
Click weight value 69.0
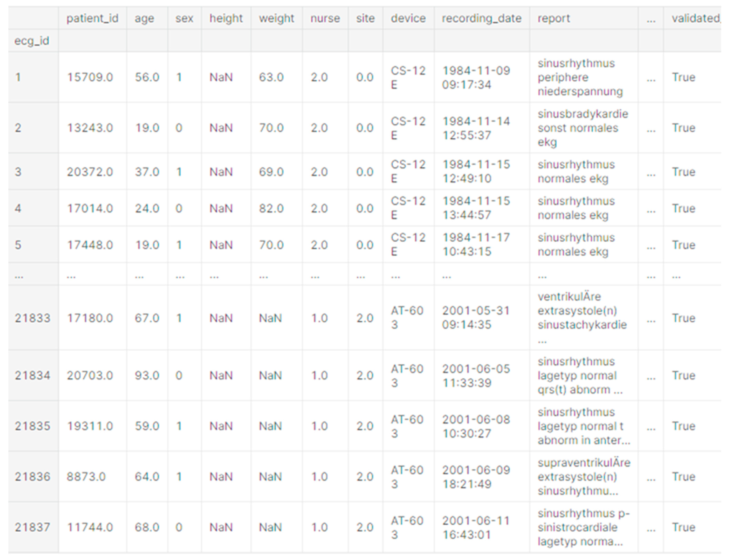point(271,172)
